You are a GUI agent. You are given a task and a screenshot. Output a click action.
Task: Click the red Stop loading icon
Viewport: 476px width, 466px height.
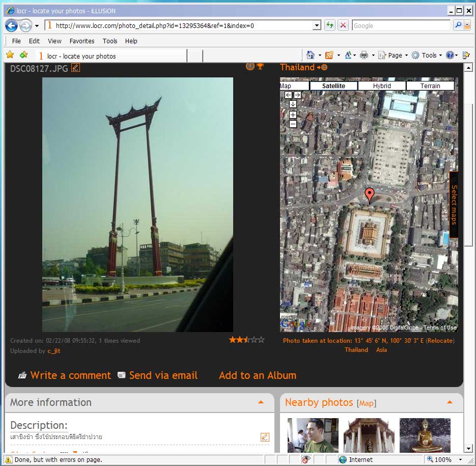(343, 25)
